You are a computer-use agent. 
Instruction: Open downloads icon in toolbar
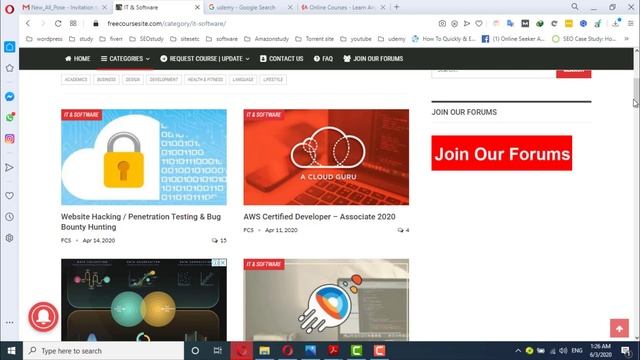(x=616, y=23)
